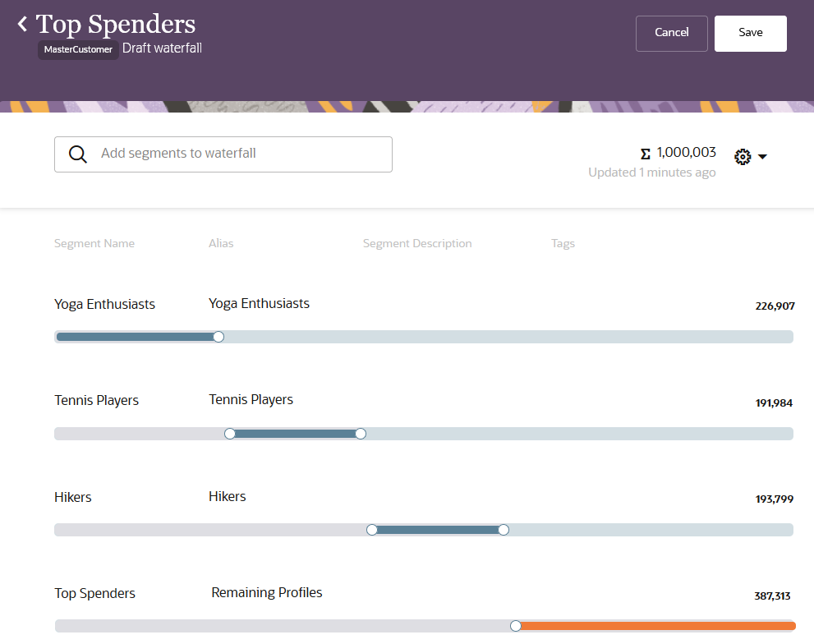Viewport: 814px width, 644px height.
Task: Click the Tags column header
Action: coord(563,244)
